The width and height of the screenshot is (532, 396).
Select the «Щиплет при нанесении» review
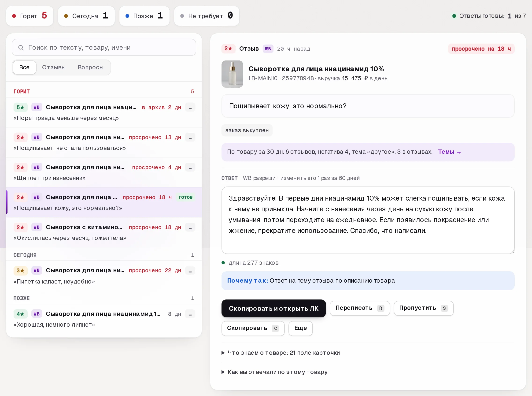[104, 172]
